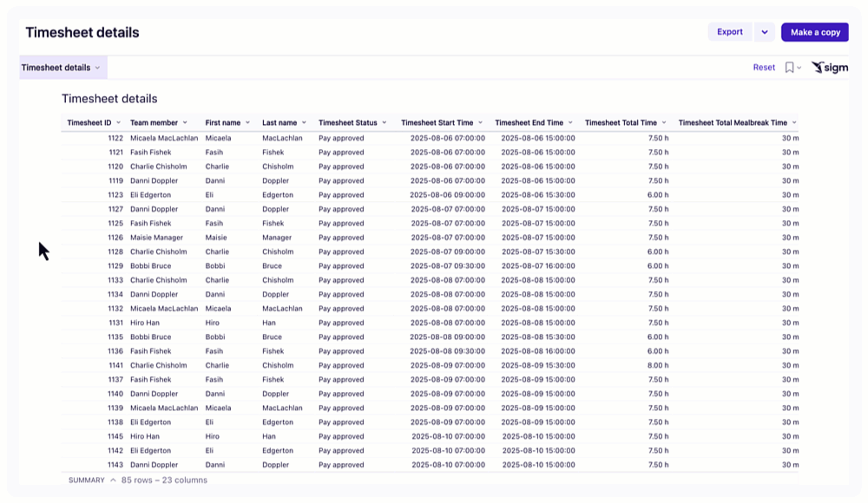This screenshot has width=868, height=503.
Task: Open the Timesheet Status column menu arrow
Action: click(384, 123)
